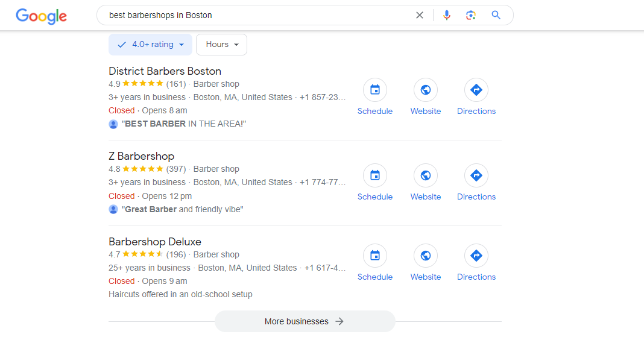Open the 4.0+ rating filter dropdown
The height and width of the screenshot is (340, 644).
(x=150, y=45)
